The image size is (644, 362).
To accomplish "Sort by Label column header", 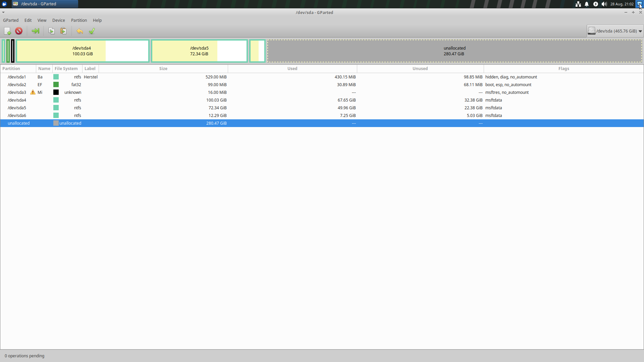I will coord(91,69).
